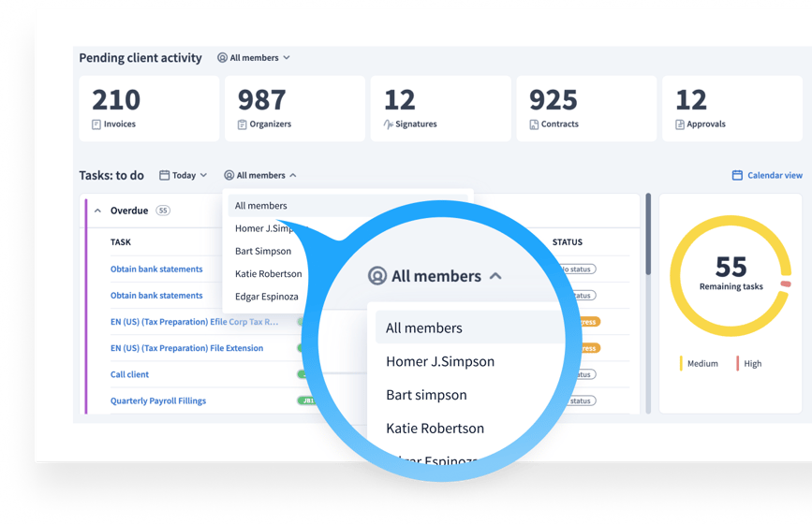Click the Calendar view calendar icon

737,175
